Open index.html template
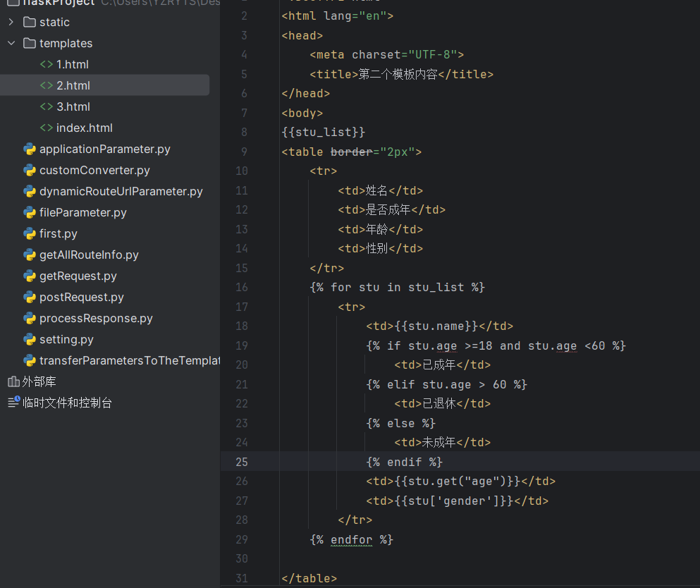The height and width of the screenshot is (588, 700). coord(85,128)
